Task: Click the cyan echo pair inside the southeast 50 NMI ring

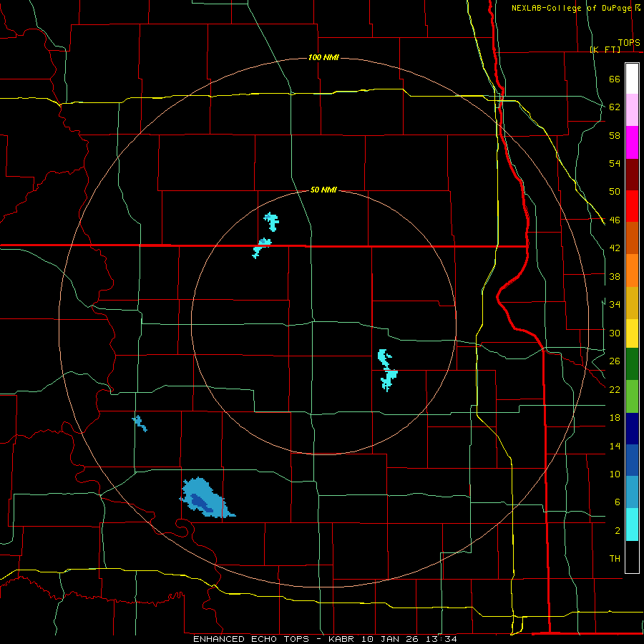Action: pos(387,370)
